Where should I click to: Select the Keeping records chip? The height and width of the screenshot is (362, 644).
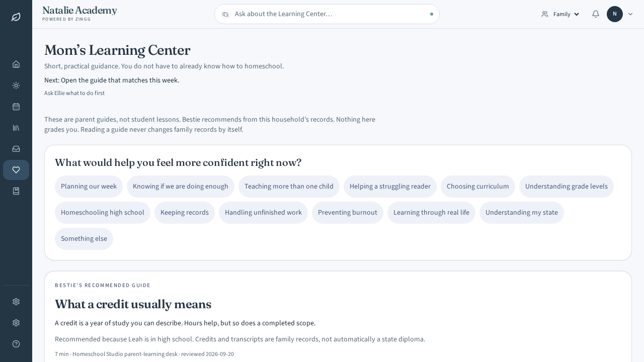click(x=185, y=213)
